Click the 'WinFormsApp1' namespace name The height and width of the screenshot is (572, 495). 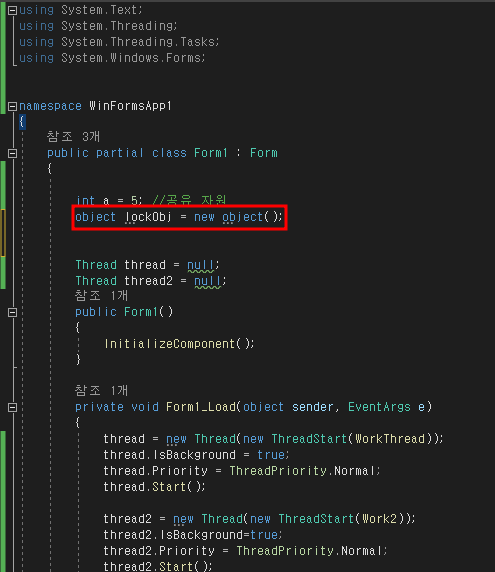click(x=130, y=106)
